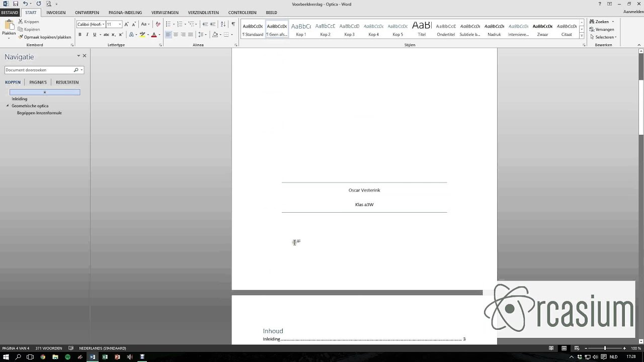Open the change case (Aa) dropdown
Viewport: 644px width, 362px height.
[x=145, y=24]
